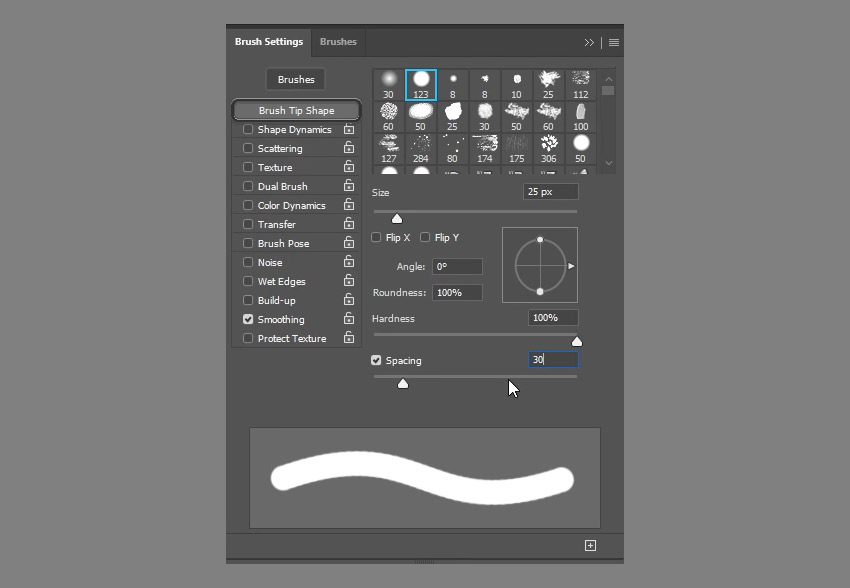This screenshot has width=850, height=588.
Task: Lock the Shape Dynamics settings
Action: point(348,129)
